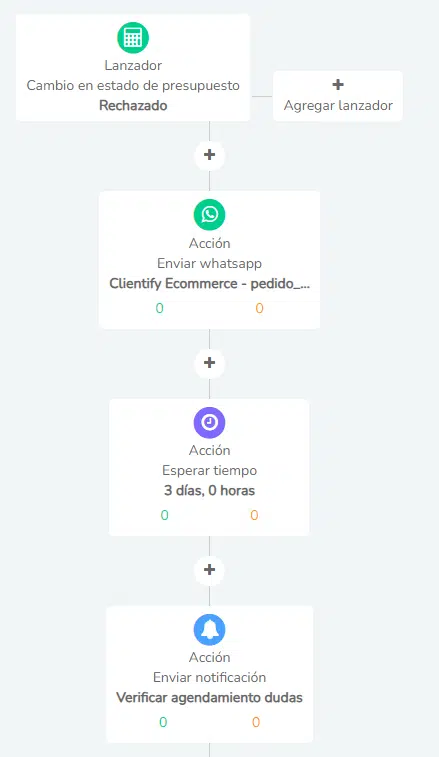Add step below the Lanzador trigger
Viewport: 439px width, 757px height.
tap(209, 155)
